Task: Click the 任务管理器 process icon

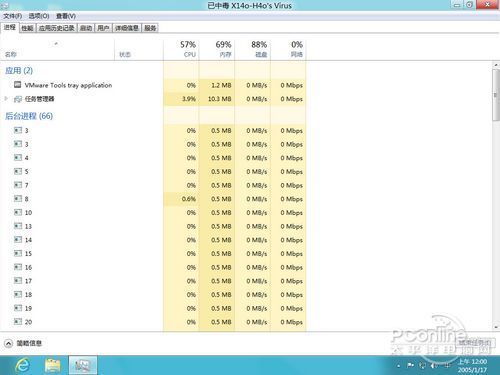Action: tap(18, 99)
